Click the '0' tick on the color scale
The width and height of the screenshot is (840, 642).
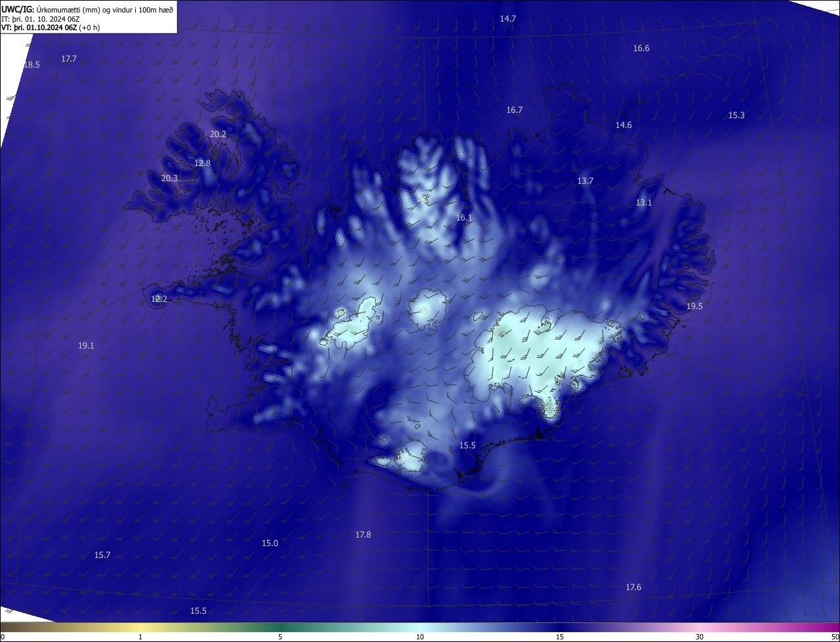click(x=3, y=637)
